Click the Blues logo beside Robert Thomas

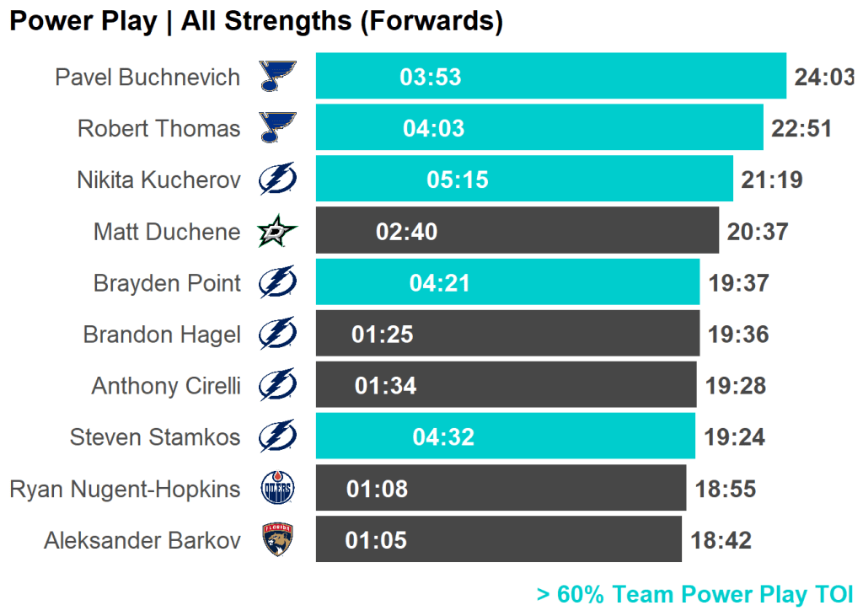point(278,128)
